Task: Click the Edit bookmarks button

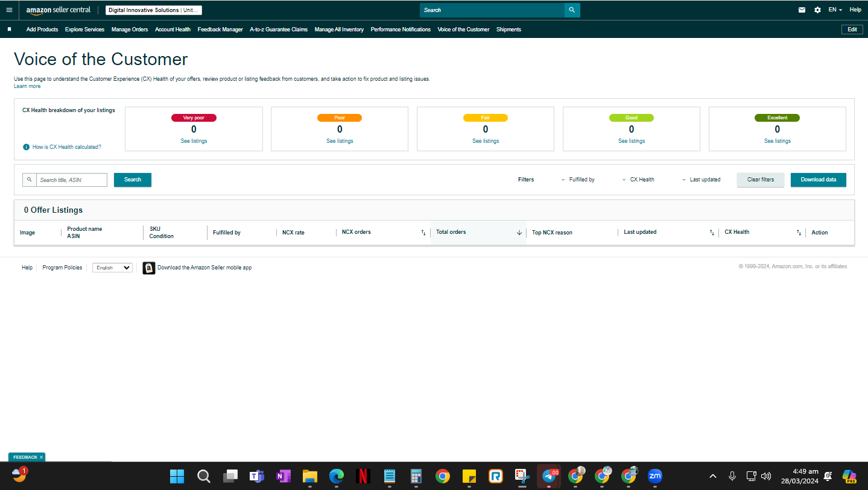Action: (x=852, y=30)
